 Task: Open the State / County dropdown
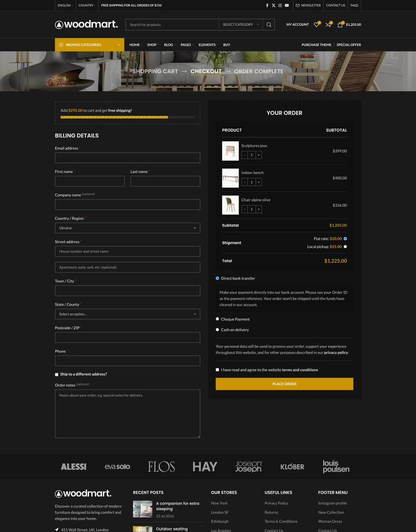(128, 314)
